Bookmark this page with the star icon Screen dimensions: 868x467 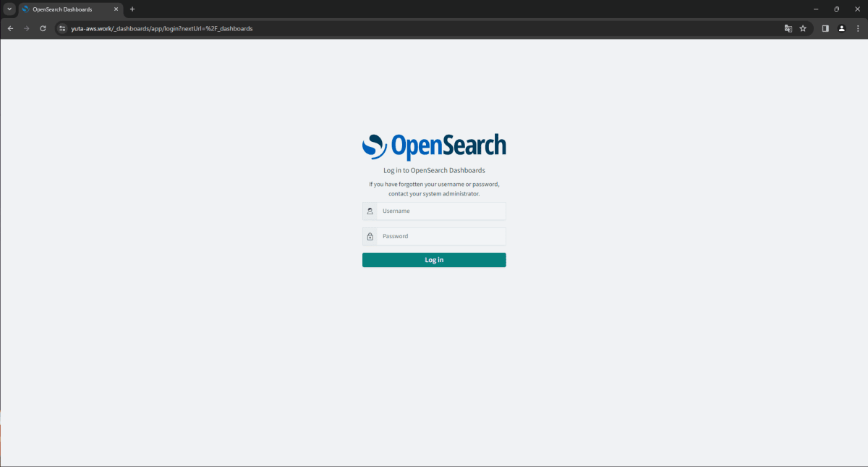[803, 28]
